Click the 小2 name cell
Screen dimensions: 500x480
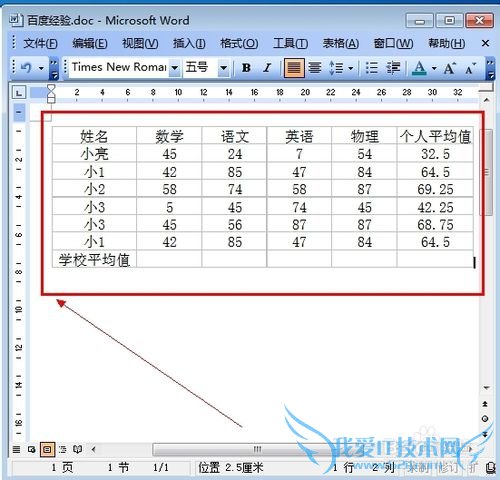(94, 189)
